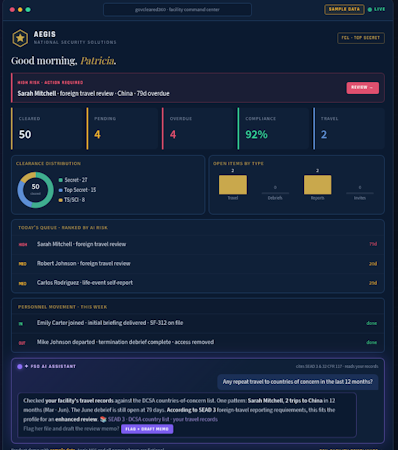Click the purple FSO AI Assistant dot icon

[20, 366]
